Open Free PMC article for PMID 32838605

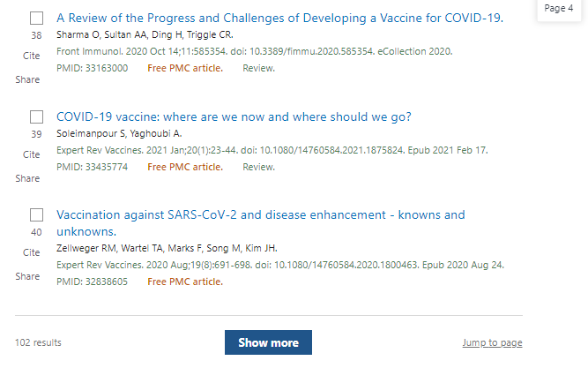tap(185, 282)
